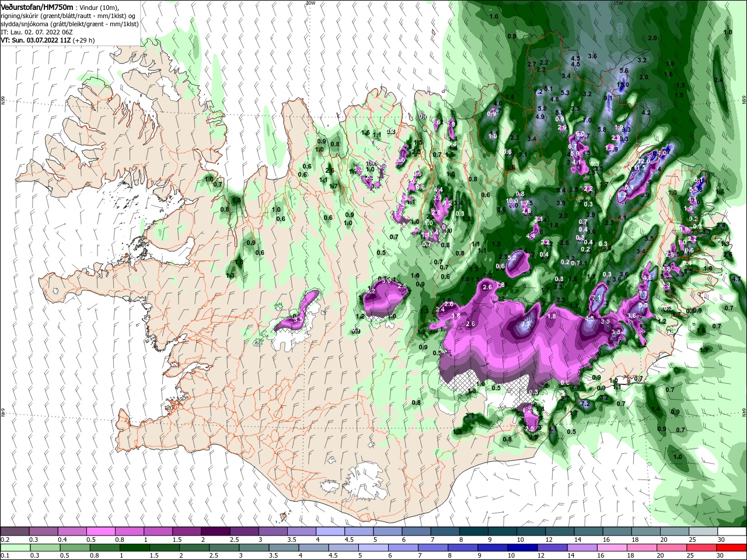Select the white snow-scale swatch labeled 30
This screenshot has width=747, height=560.
(x=732, y=531)
